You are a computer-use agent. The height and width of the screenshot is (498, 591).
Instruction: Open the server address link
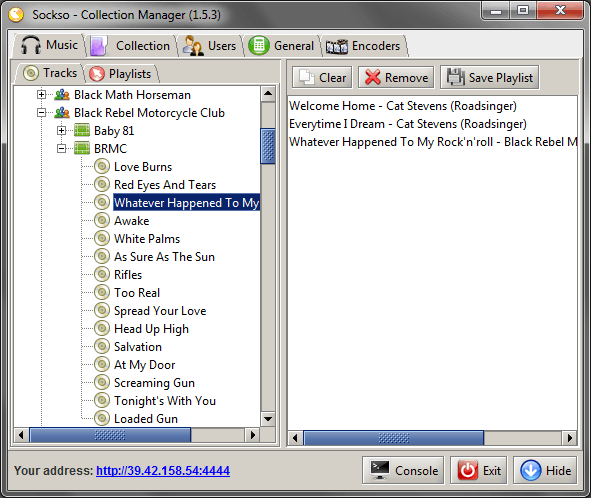[163, 470]
